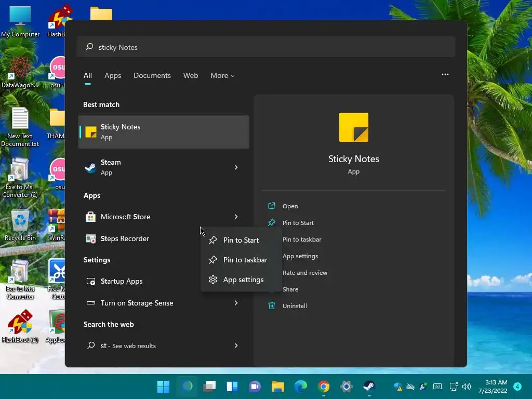Click the pin icon beside Pin to Start in preview pane
This screenshot has width=532, height=399.
(271, 222)
